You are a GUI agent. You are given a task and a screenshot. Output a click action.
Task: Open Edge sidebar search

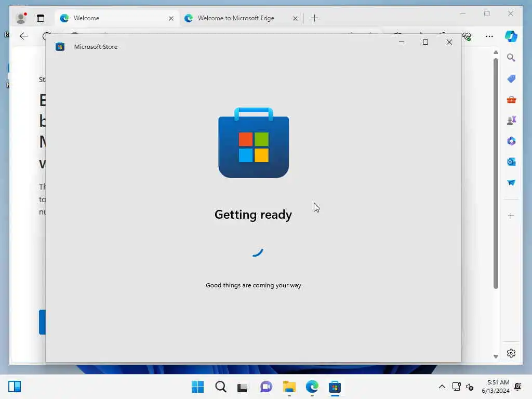point(511,58)
